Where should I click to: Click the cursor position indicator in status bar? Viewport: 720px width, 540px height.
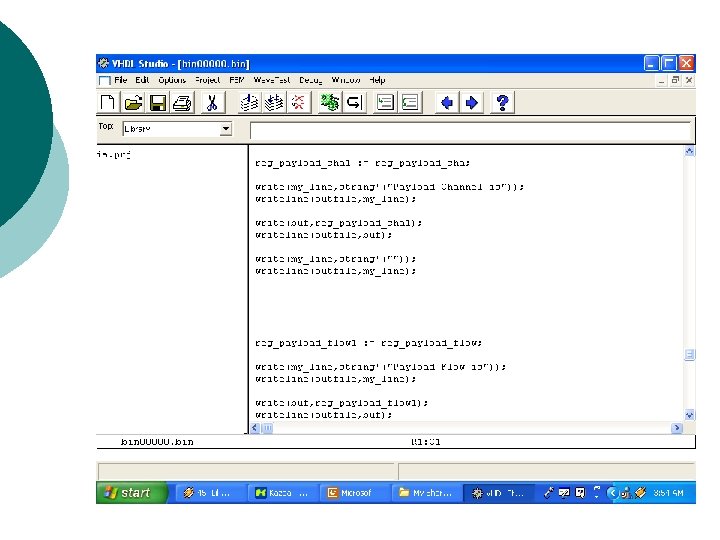(426, 442)
